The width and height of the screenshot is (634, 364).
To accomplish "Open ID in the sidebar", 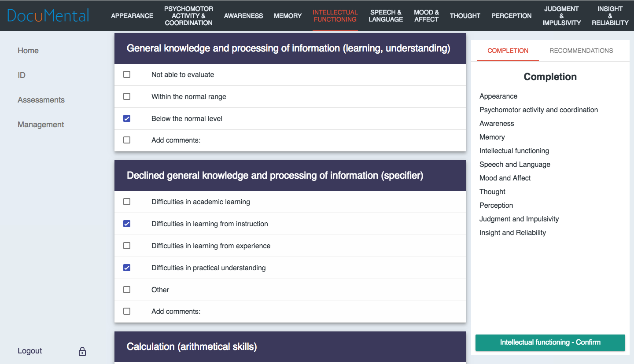I will click(22, 75).
